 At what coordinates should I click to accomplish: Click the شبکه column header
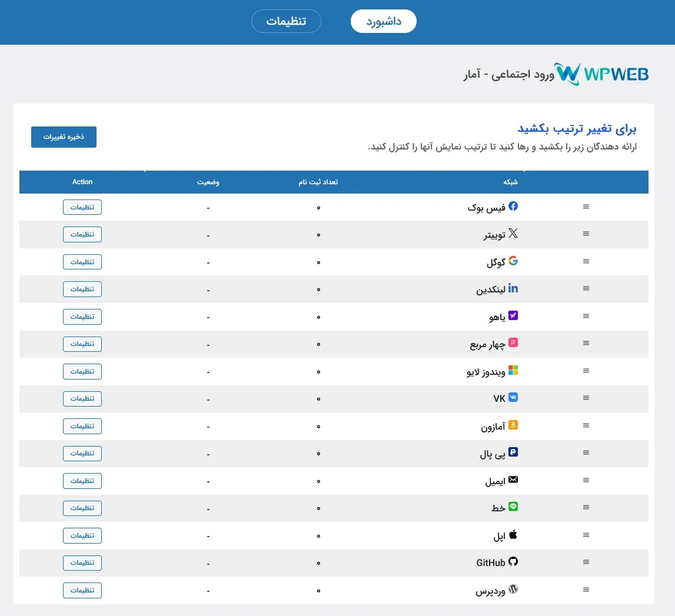click(511, 182)
